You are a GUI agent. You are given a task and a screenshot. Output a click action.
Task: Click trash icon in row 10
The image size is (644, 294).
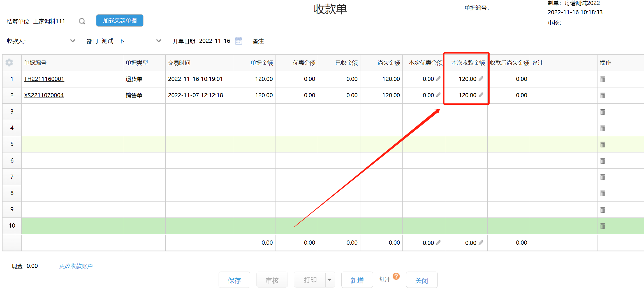pyautogui.click(x=603, y=226)
